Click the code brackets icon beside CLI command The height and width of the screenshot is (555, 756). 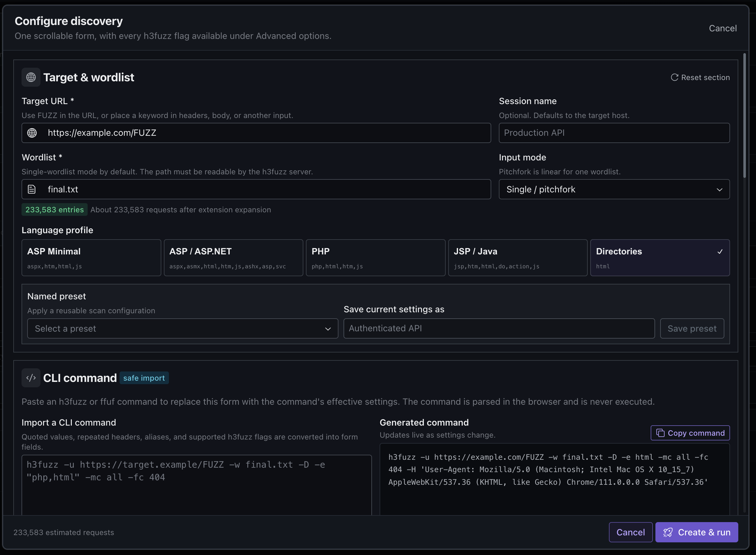point(31,377)
